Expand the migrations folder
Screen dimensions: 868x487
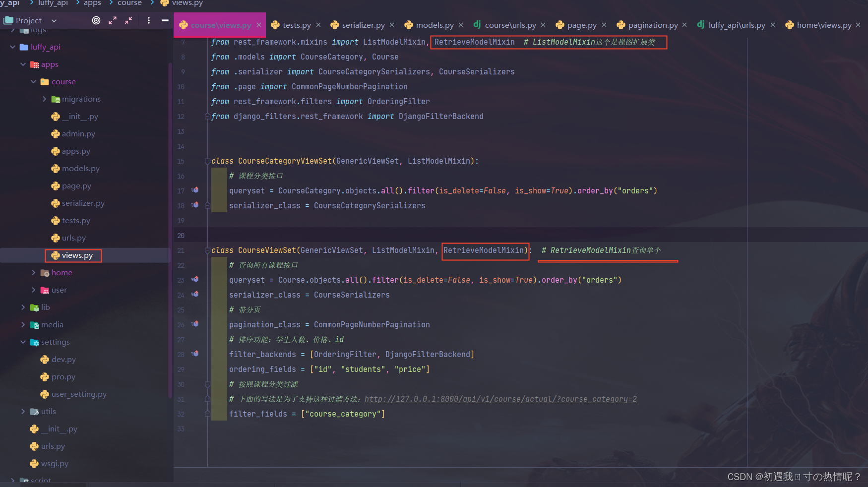click(44, 99)
